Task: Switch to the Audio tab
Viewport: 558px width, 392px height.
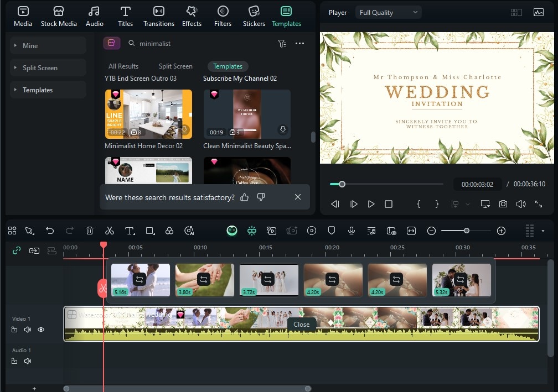Action: point(94,17)
